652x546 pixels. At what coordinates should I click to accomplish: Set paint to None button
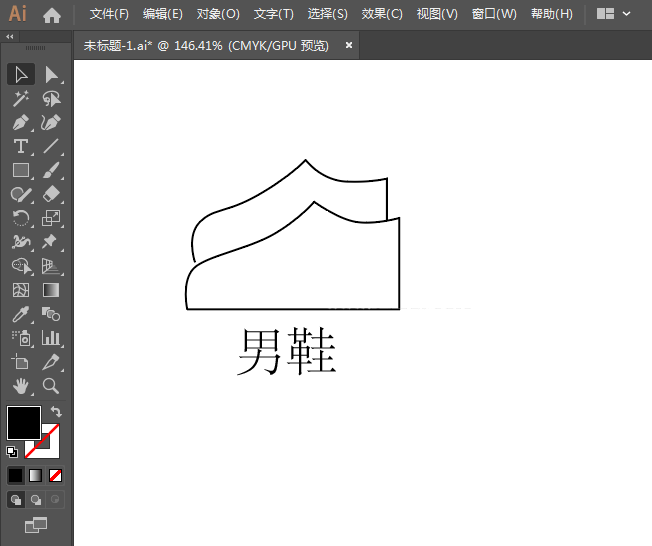[55, 475]
